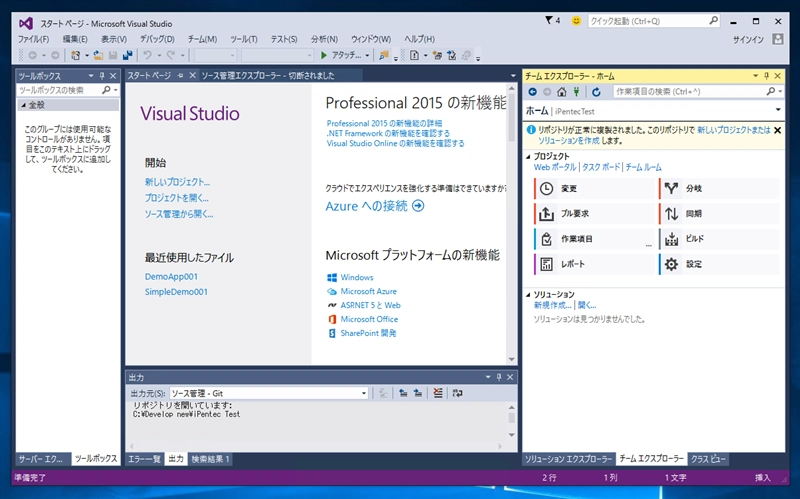Click go to previous message icon in Output
This screenshot has width=800, height=499.
point(403,393)
